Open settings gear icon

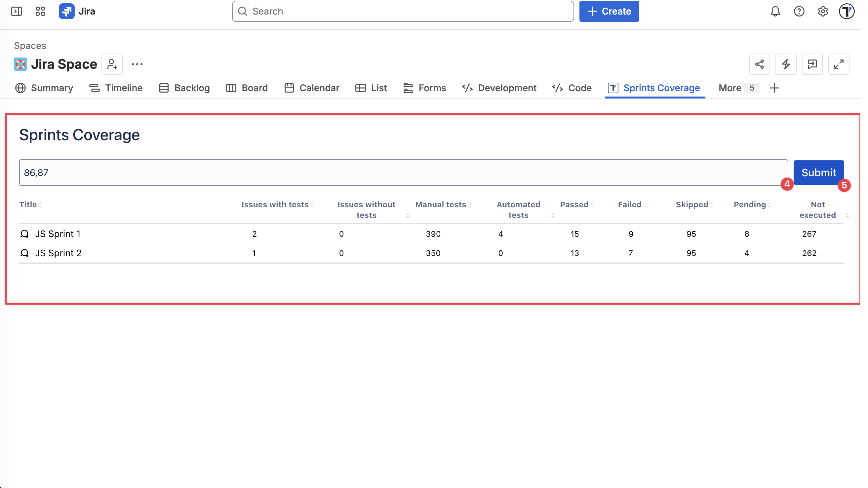point(823,11)
